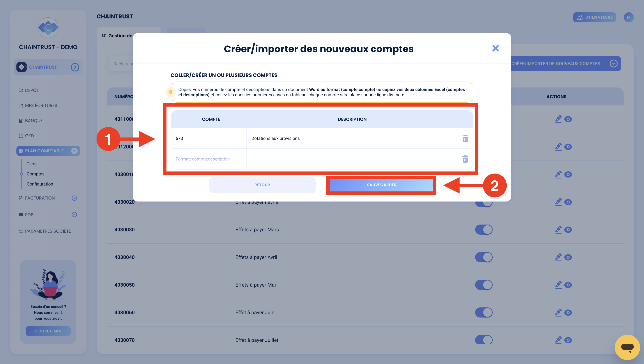Edit account 4030040 with pencil icon
This screenshot has height=364, width=644.
(558, 257)
